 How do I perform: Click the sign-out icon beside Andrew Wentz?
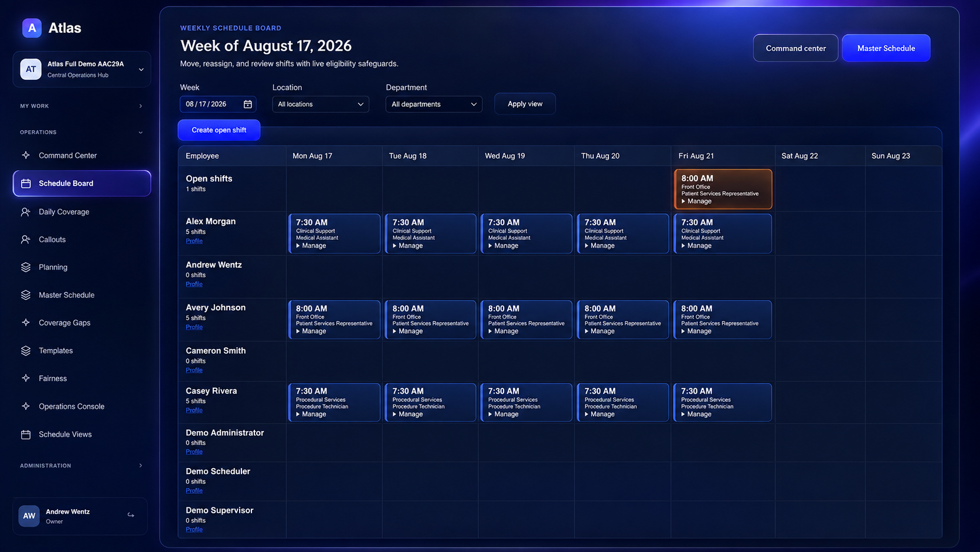tap(131, 516)
